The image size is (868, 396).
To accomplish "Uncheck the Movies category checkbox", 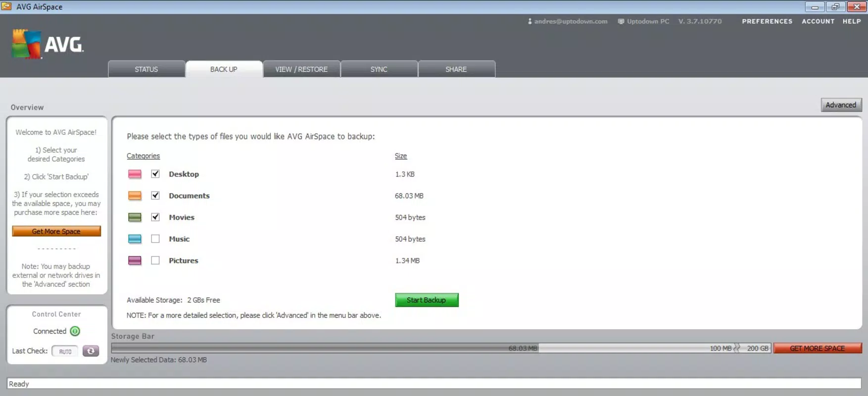I will pyautogui.click(x=155, y=217).
